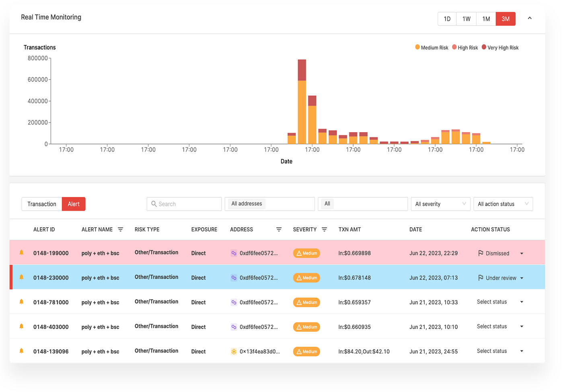Collapse the Real Time Monitoring panel

tap(530, 18)
